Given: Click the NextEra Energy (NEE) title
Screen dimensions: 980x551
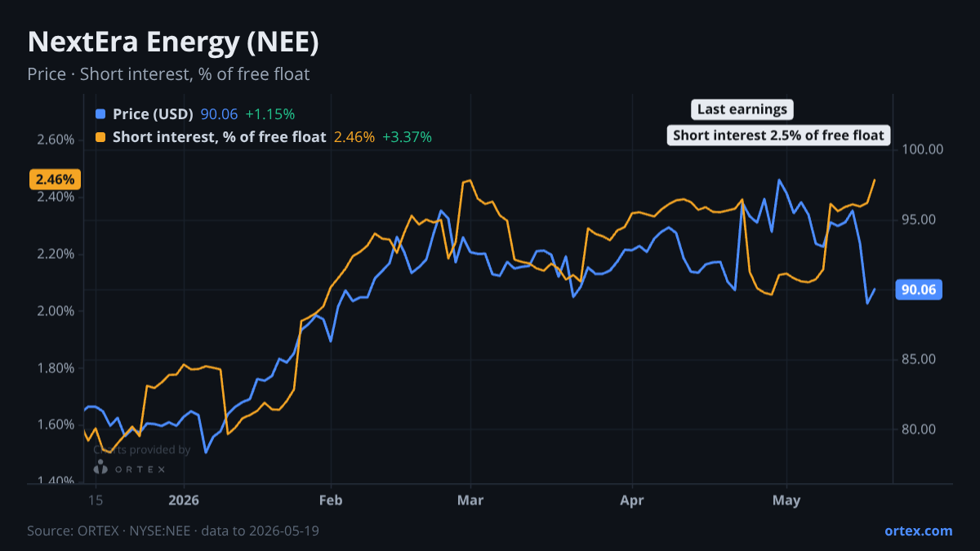Looking at the screenshot, I should (173, 42).
